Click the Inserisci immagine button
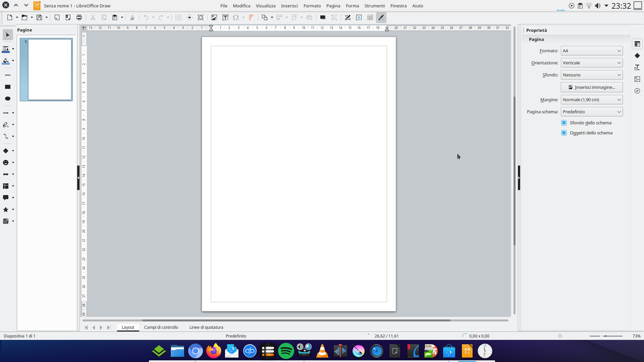Viewport: 644px width, 362px height. click(592, 87)
